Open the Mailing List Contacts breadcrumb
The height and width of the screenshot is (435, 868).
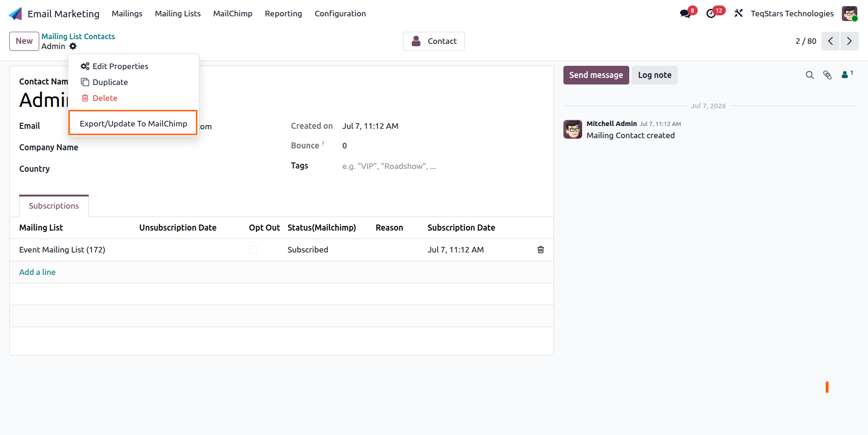78,36
